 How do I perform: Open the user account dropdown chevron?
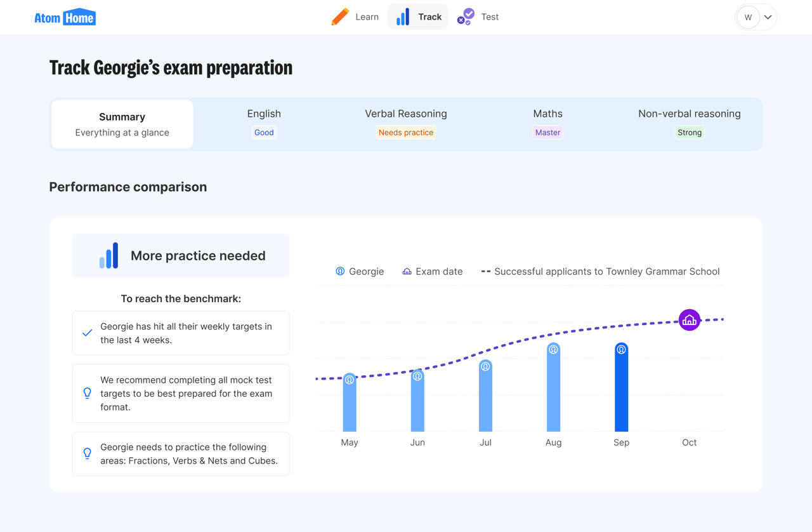tap(768, 17)
